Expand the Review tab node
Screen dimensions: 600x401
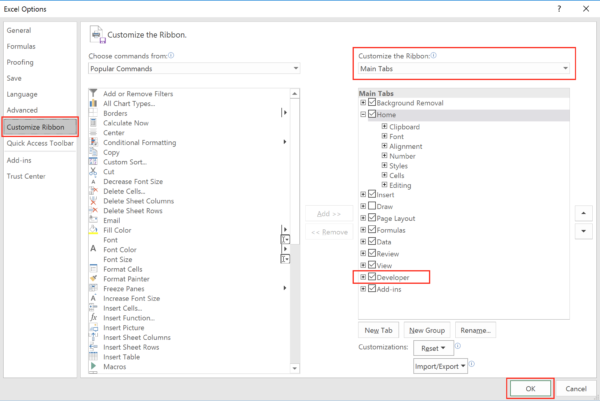point(363,253)
